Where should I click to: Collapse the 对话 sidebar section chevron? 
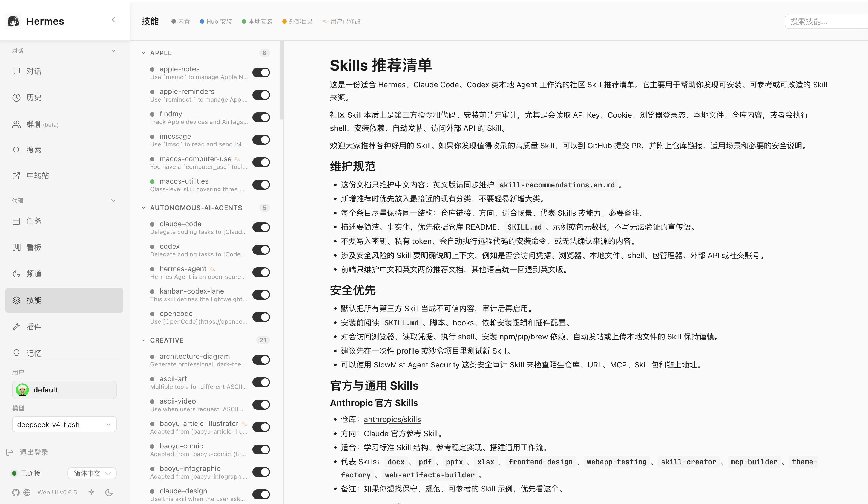pyautogui.click(x=113, y=51)
